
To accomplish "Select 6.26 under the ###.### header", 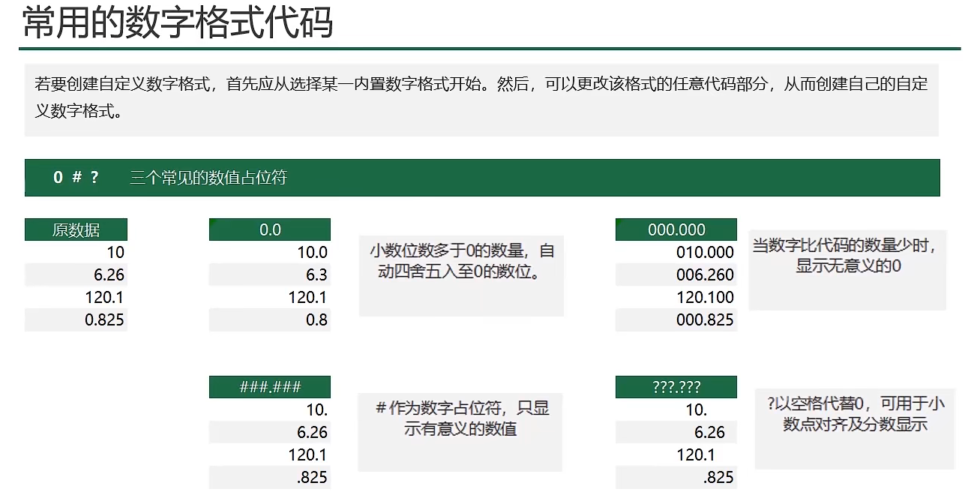I will pos(270,432).
